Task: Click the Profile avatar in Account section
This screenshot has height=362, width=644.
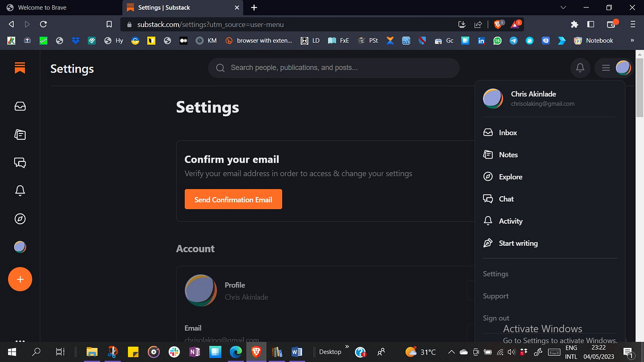Action: pyautogui.click(x=201, y=290)
